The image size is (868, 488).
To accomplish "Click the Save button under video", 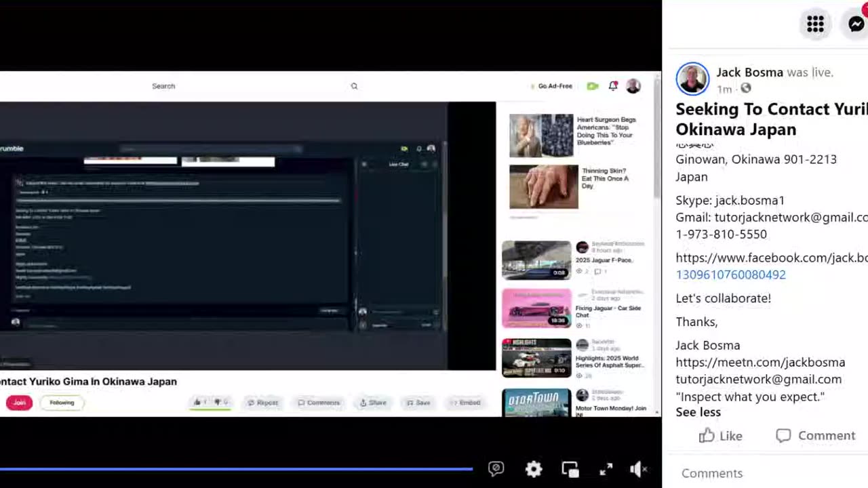I will 418,403.
